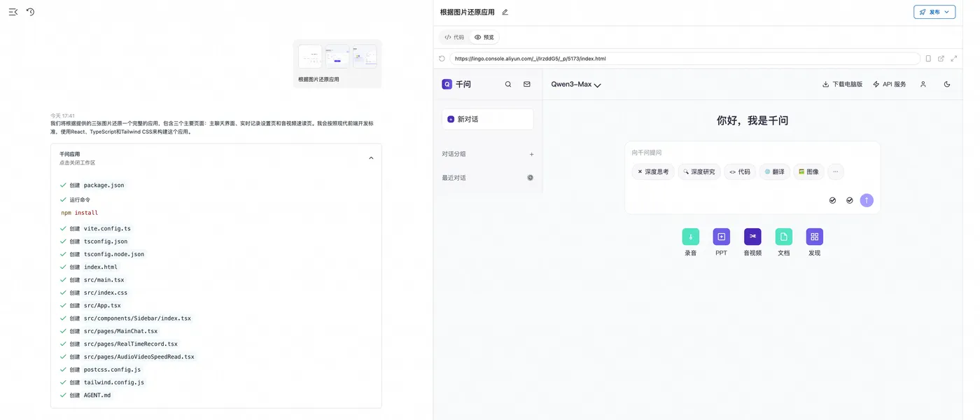Reload the preview with refresh icon

(x=442, y=59)
